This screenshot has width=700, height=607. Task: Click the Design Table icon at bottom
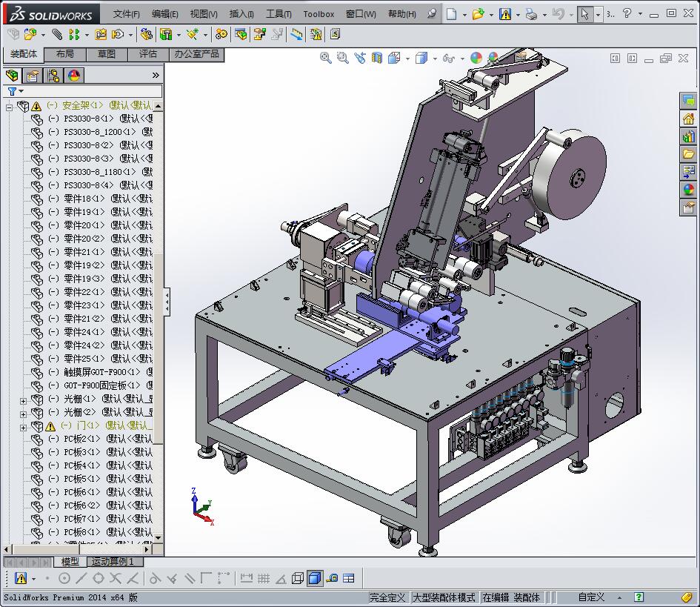point(349,578)
